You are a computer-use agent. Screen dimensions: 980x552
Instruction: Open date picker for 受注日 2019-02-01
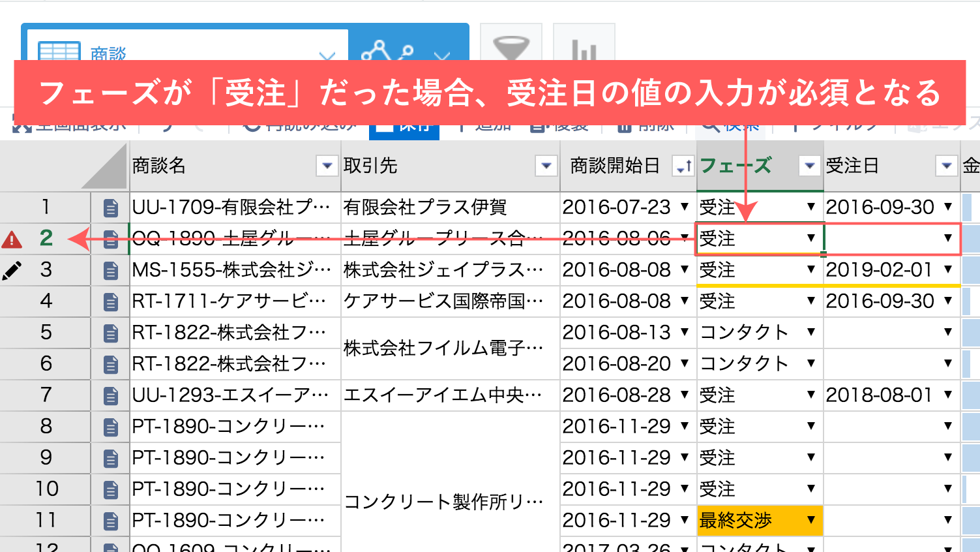point(948,269)
